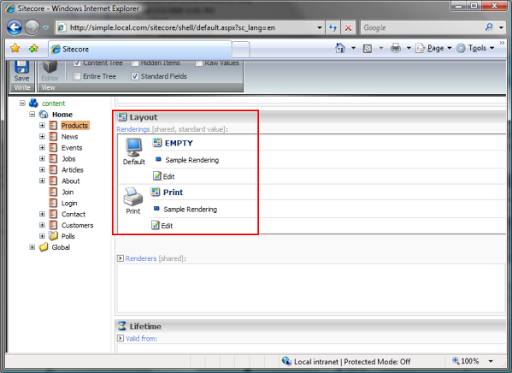The height and width of the screenshot is (373, 512).
Task: Click the Polls folder icon
Action: pos(53,236)
